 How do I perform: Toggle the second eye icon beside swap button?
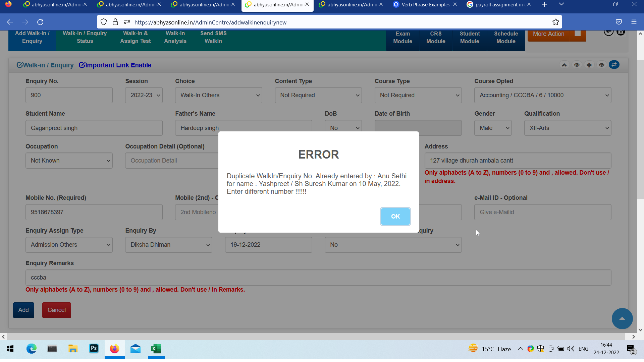pos(601,65)
